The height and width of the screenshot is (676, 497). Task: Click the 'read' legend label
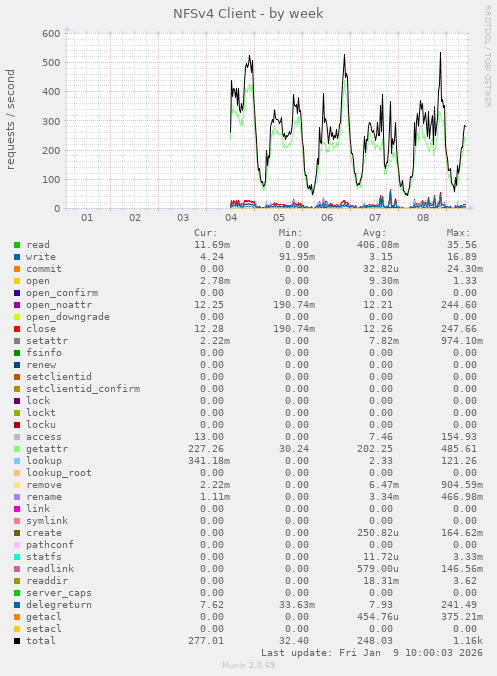pos(38,245)
